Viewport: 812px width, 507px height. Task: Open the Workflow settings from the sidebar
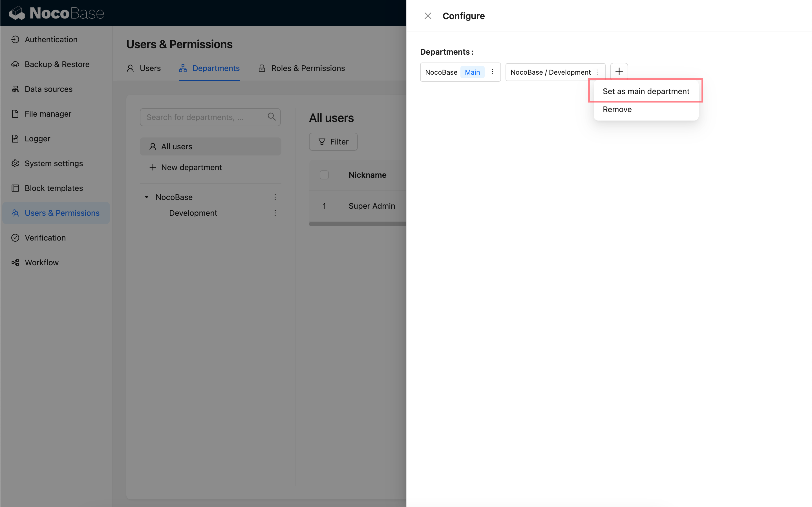click(x=42, y=262)
